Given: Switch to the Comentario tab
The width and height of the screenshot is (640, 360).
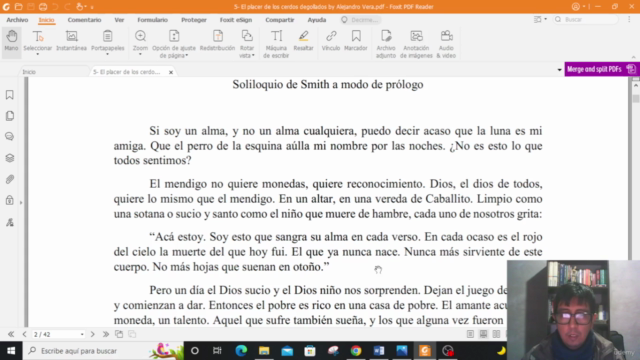Looking at the screenshot, I should click(84, 20).
